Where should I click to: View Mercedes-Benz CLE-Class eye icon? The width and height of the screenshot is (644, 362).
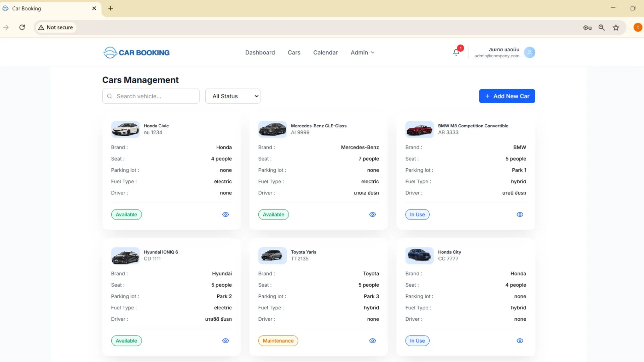pyautogui.click(x=372, y=215)
